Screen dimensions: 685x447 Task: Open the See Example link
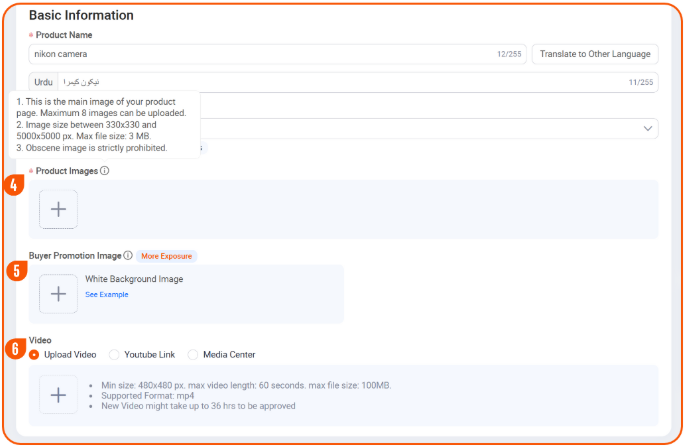[x=106, y=295]
